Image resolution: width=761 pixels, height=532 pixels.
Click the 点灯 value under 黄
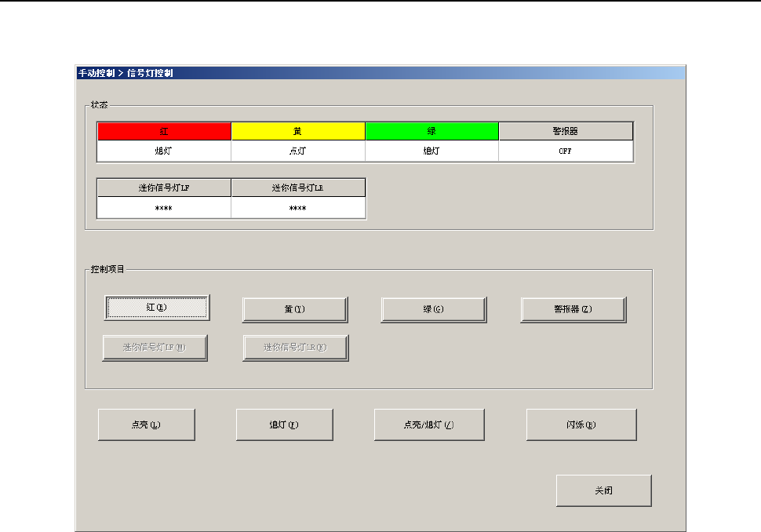298,151
